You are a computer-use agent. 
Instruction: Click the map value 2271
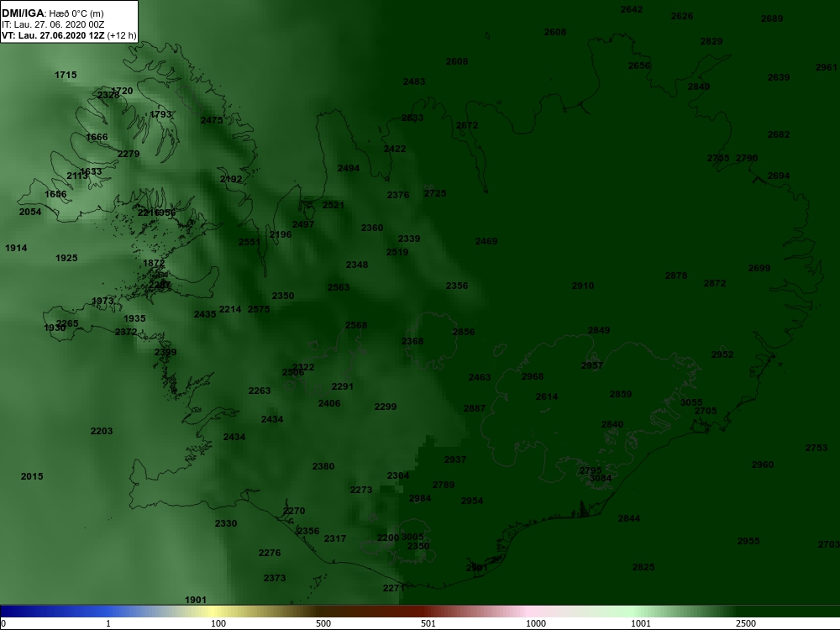394,588
